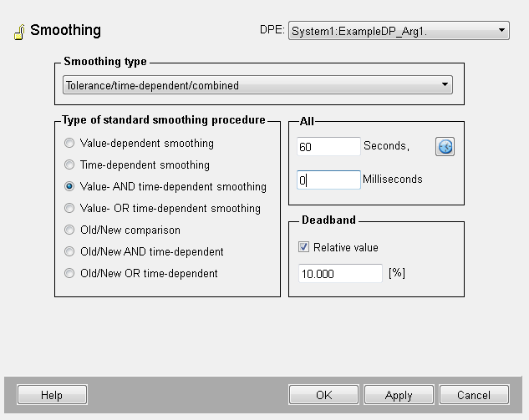
Task: Select Old/New OR time-dependent option
Action: (69, 274)
